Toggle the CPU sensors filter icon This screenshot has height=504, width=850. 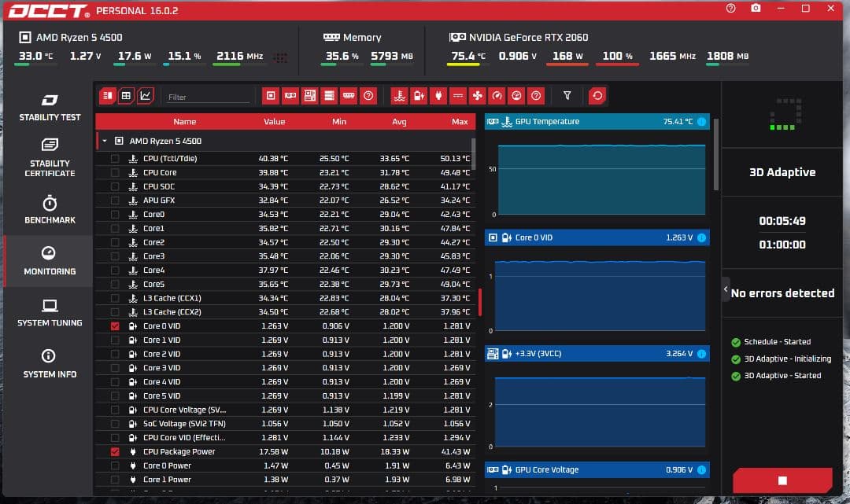pos(271,96)
